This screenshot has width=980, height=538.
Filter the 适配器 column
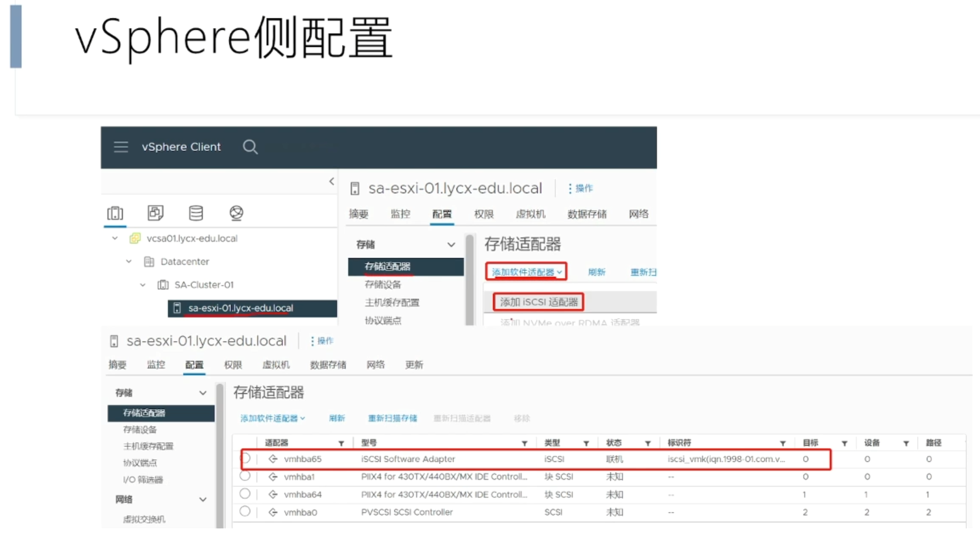tap(341, 443)
